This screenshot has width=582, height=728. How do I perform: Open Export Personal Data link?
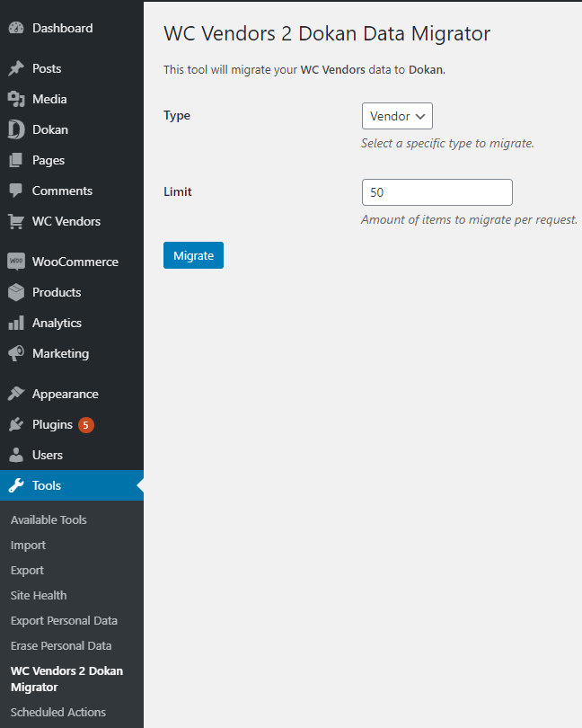pyautogui.click(x=64, y=621)
